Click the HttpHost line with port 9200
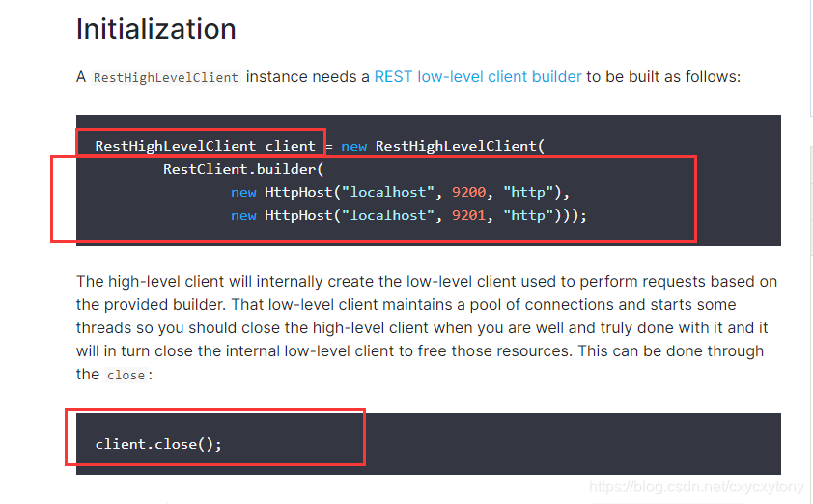The height and width of the screenshot is (504, 813). (401, 192)
